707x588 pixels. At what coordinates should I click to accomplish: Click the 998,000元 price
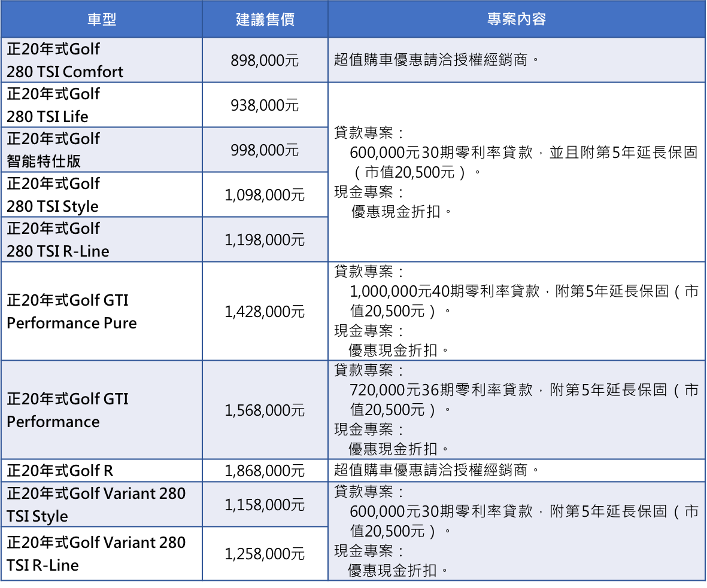(x=265, y=150)
